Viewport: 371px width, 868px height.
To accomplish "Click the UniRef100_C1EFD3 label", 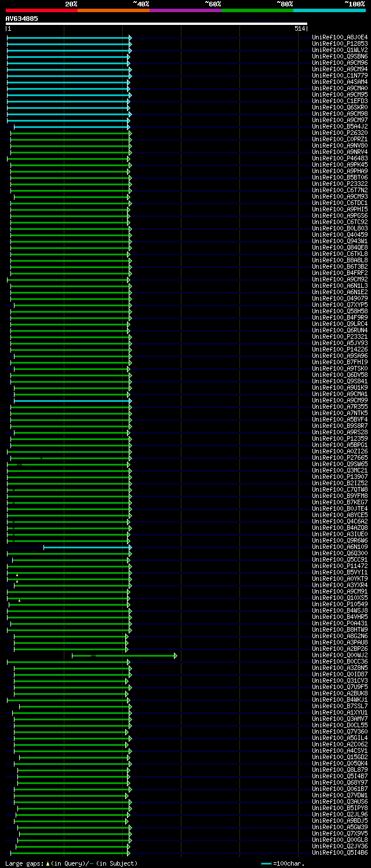I will click(340, 101).
